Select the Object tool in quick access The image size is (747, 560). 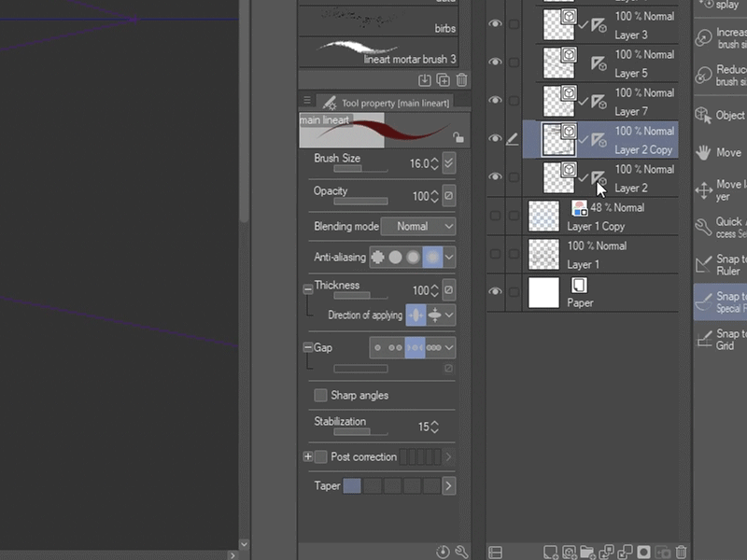pyautogui.click(x=705, y=116)
